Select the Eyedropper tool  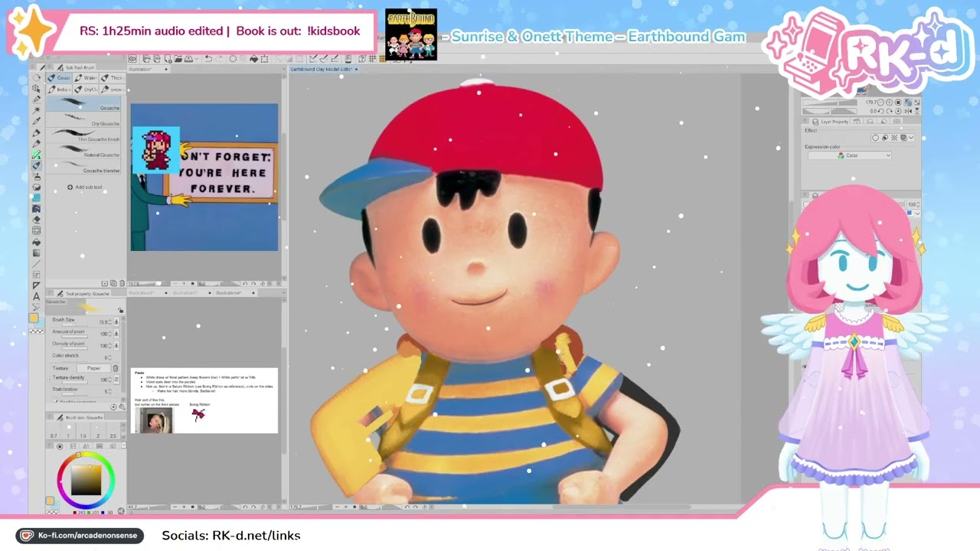[36, 122]
